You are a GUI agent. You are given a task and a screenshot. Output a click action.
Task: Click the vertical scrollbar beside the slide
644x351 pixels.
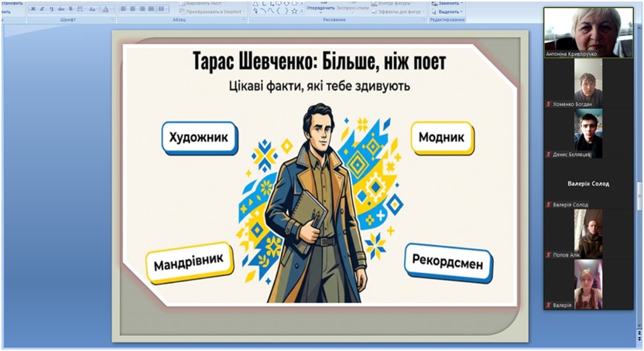tap(639, 193)
